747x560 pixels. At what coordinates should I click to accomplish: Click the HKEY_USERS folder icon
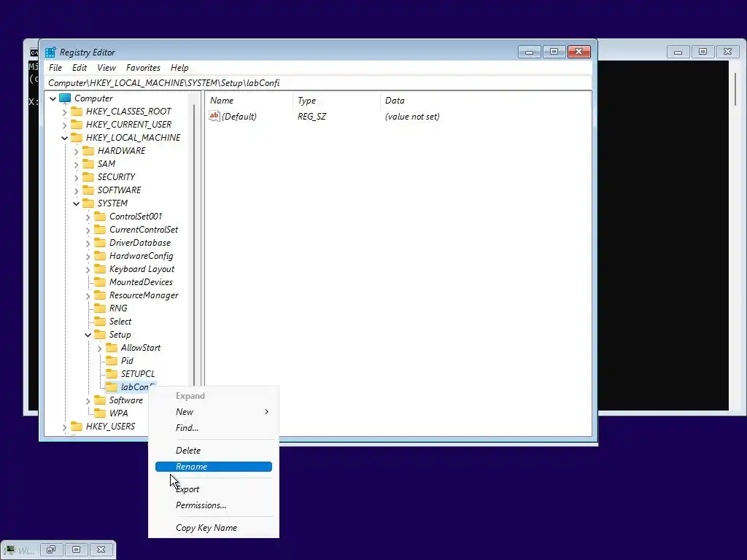pyautogui.click(x=77, y=427)
